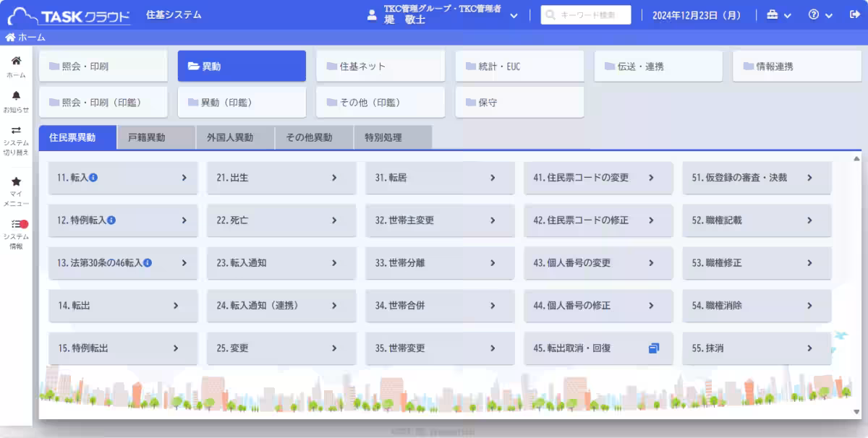Click the keyword search input field
868x438 pixels.
click(x=586, y=14)
